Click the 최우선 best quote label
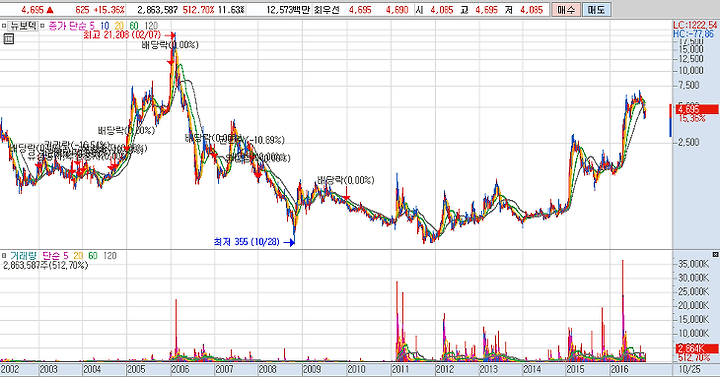Screen dimensions: 720x377 point(326,10)
